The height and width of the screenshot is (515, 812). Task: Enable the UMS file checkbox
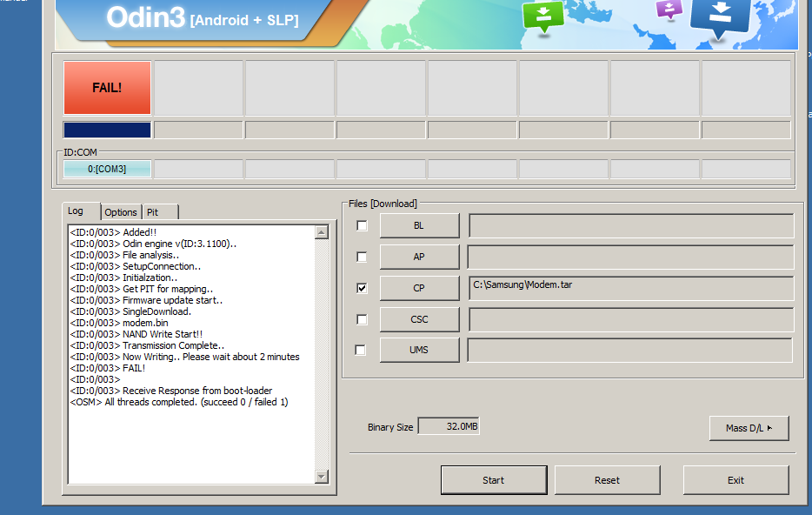pyautogui.click(x=361, y=351)
